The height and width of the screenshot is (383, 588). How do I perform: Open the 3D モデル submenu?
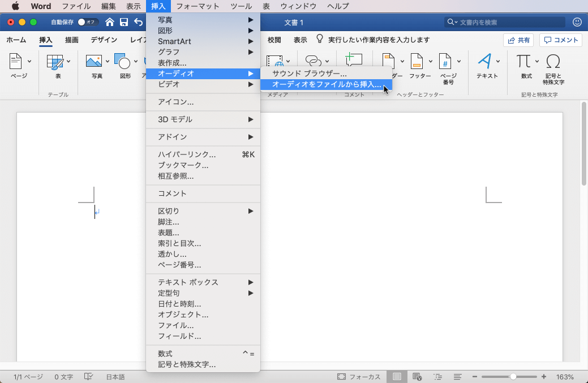coord(203,119)
